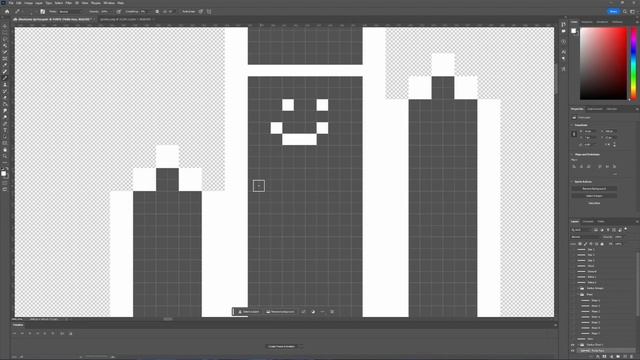Viewport: 640px width, 360px height.
Task: Click the rainbow hue slider strip
Action: (634, 64)
